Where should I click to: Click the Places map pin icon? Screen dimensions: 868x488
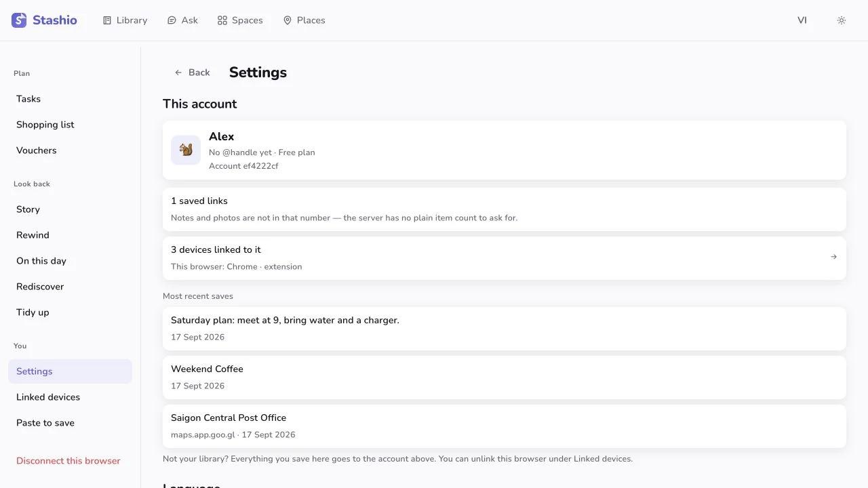(x=288, y=20)
